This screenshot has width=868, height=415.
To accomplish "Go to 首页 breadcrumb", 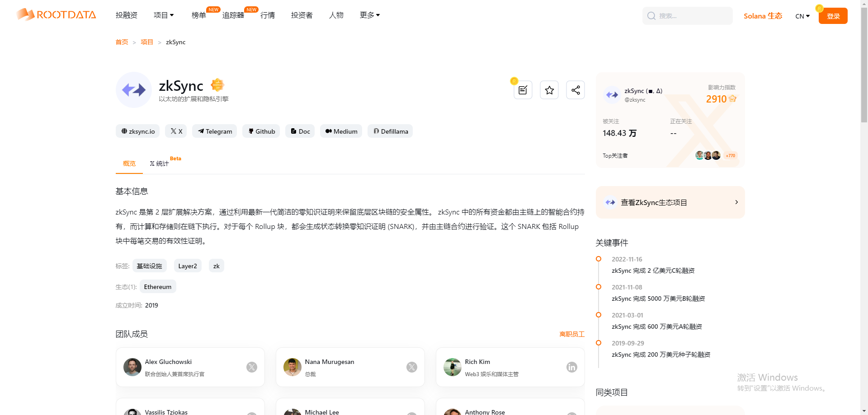I will pyautogui.click(x=122, y=42).
